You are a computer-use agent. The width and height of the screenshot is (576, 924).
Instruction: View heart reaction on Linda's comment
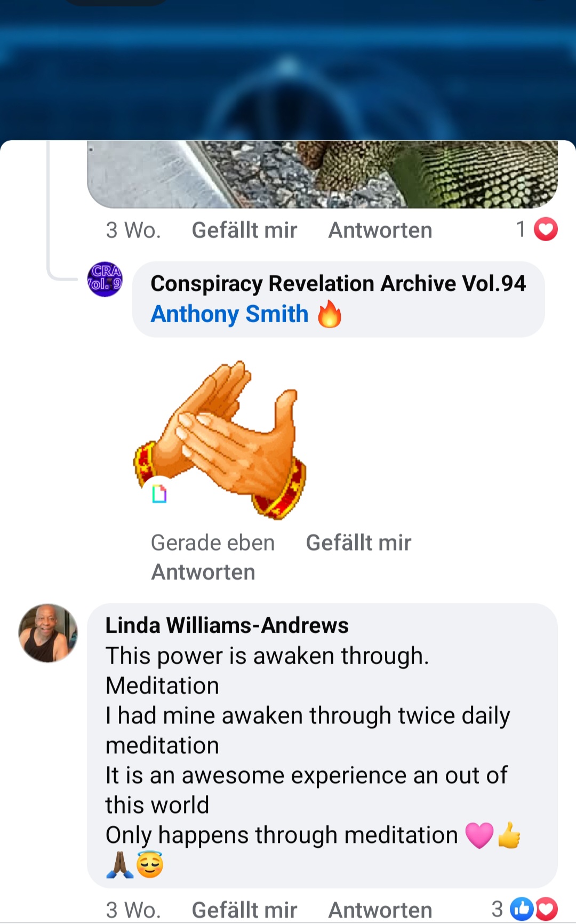coord(546,909)
